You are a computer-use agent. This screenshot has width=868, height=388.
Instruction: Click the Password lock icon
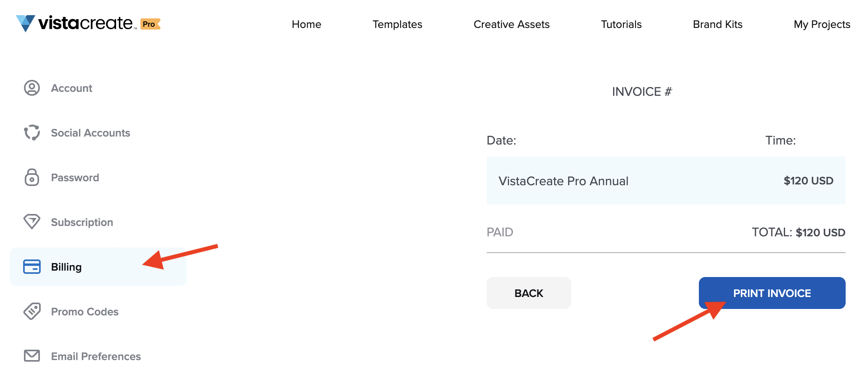pyautogui.click(x=32, y=177)
